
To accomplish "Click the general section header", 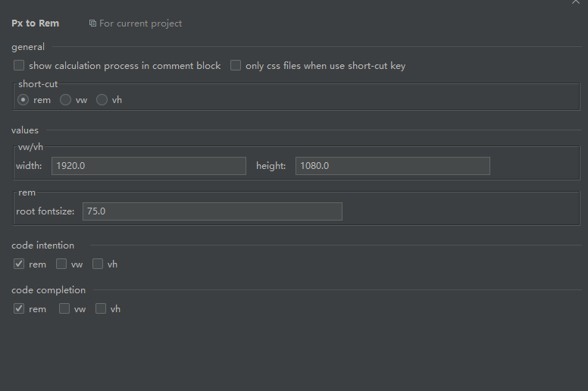I will [28, 47].
